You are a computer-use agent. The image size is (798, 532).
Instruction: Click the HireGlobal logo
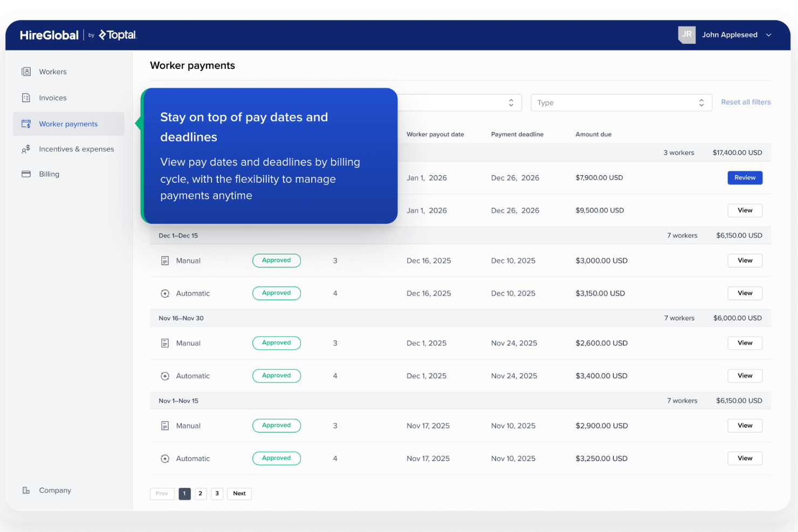[x=49, y=35]
